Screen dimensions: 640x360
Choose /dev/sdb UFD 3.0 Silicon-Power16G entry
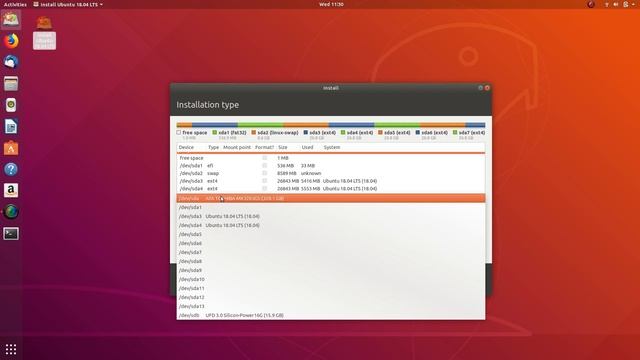point(331,315)
